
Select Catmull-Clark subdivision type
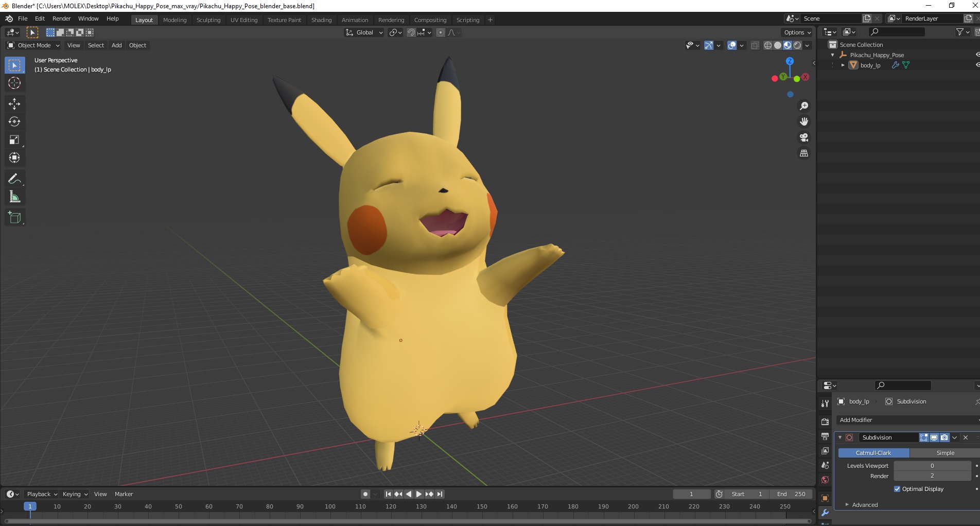click(x=873, y=453)
